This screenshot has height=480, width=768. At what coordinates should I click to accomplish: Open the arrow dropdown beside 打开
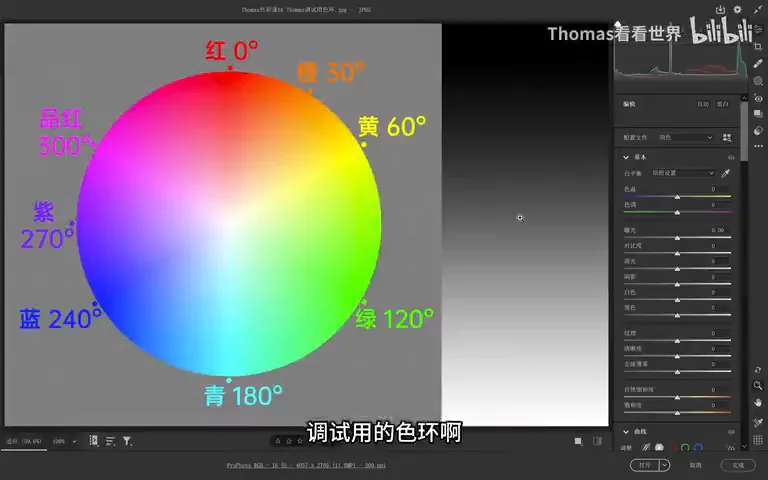point(665,465)
